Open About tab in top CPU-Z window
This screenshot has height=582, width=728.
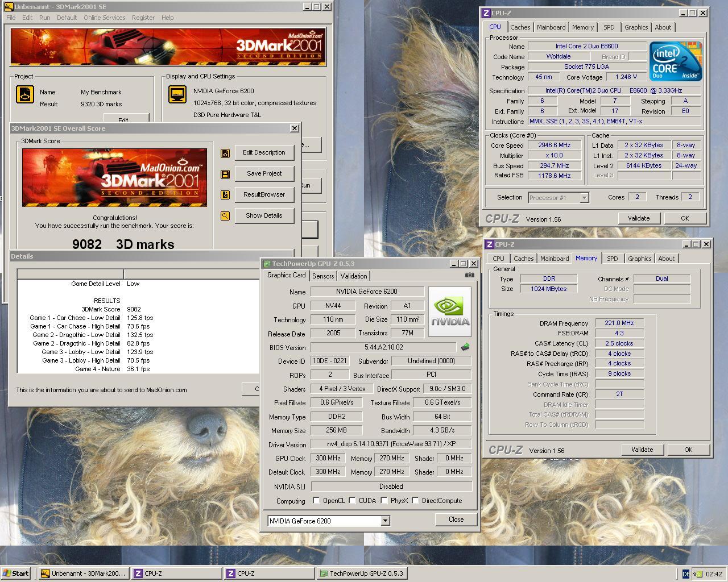tap(663, 27)
